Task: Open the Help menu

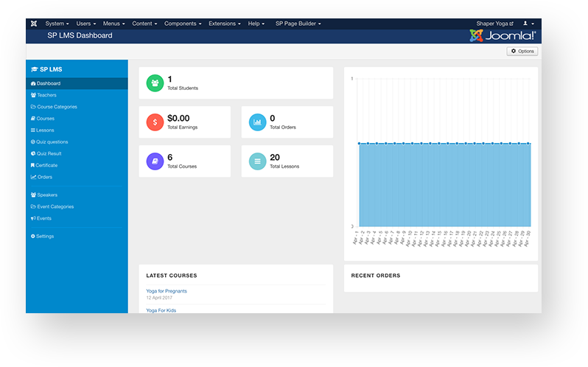Action: pyautogui.click(x=256, y=24)
